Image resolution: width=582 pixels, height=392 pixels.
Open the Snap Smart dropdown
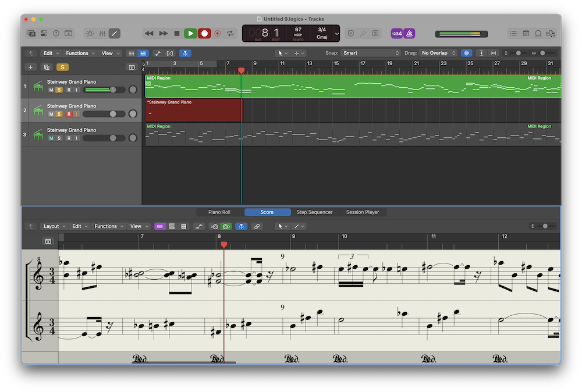(x=370, y=53)
